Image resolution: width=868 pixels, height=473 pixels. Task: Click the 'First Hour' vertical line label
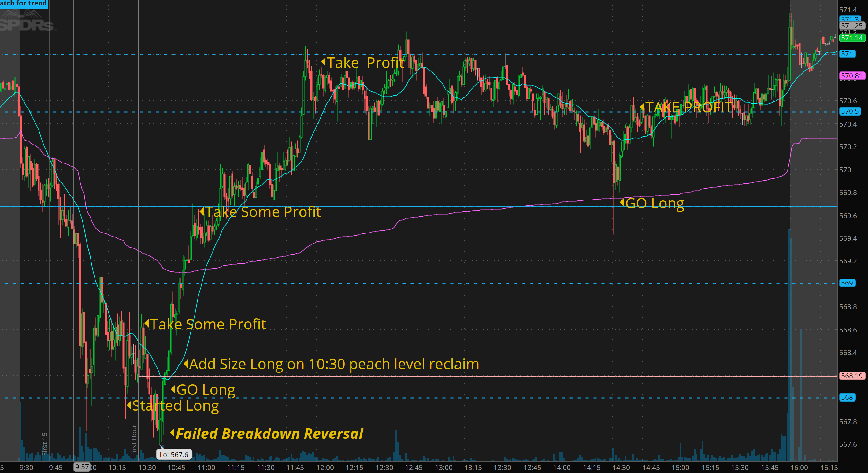click(x=134, y=439)
